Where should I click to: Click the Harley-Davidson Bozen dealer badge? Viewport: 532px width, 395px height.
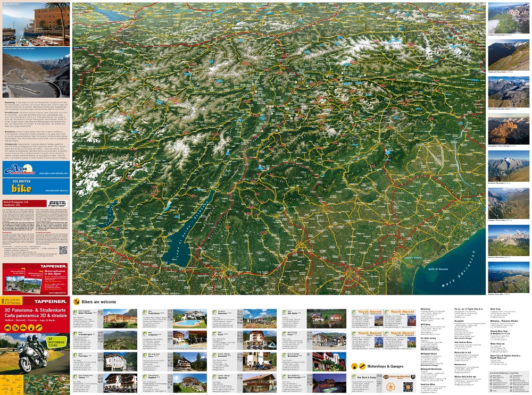click(387, 377)
